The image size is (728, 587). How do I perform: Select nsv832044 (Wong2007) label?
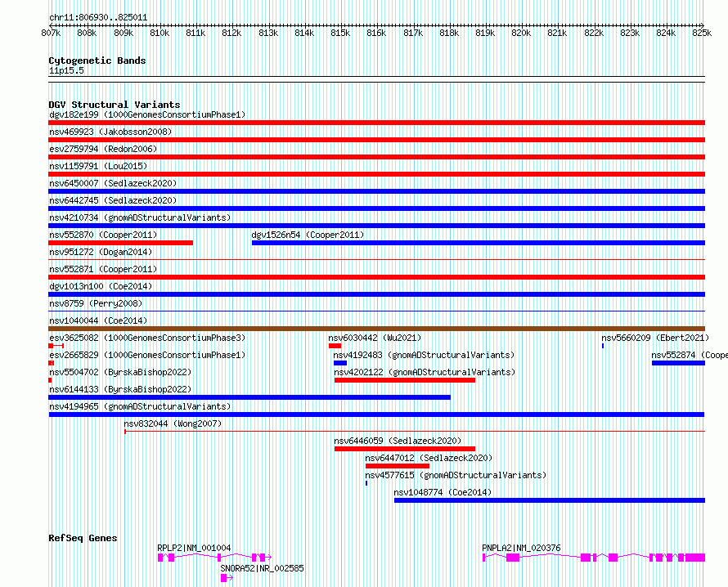click(173, 423)
